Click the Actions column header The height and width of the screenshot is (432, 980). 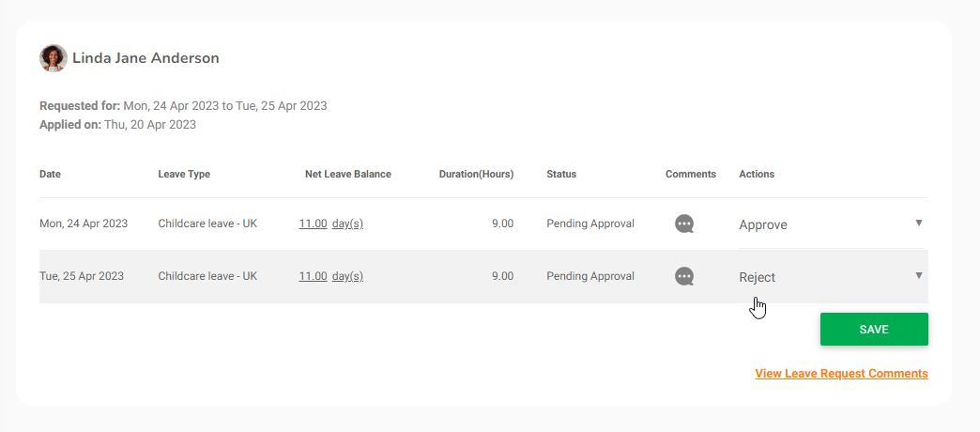coord(757,175)
